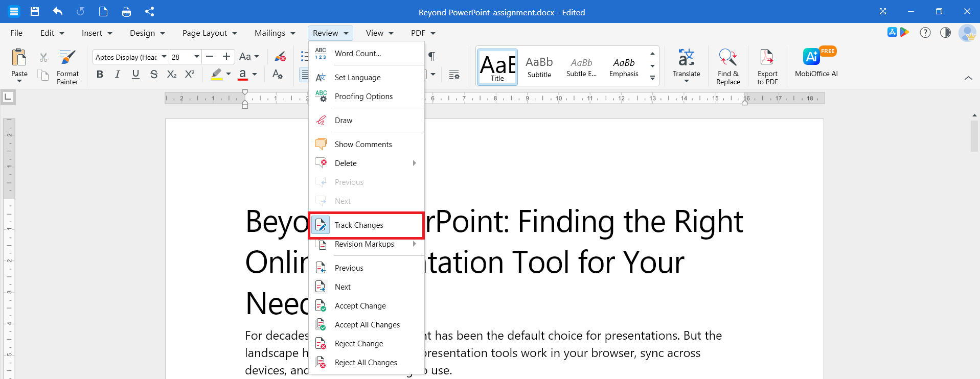Viewport: 980px width, 379px height.
Task: Toggle Italic formatting
Action: point(118,75)
